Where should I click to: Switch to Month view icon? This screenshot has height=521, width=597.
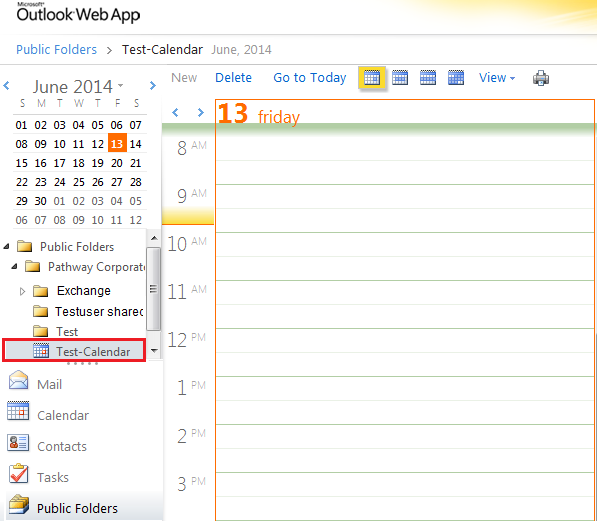tap(456, 78)
